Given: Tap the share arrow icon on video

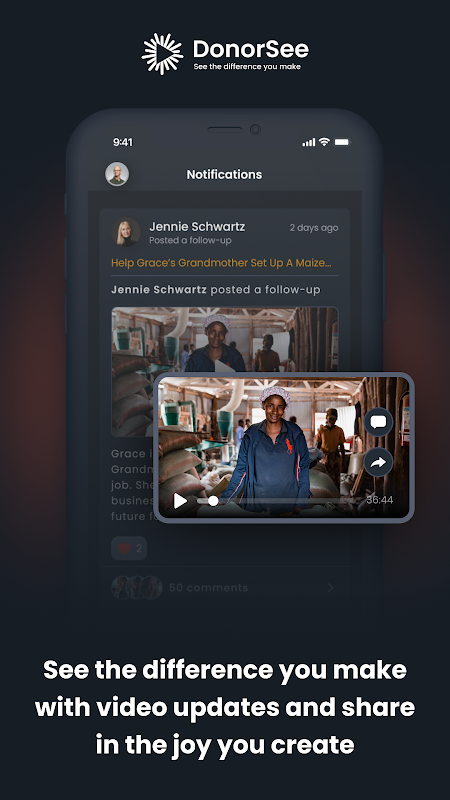Looking at the screenshot, I should click(x=378, y=462).
